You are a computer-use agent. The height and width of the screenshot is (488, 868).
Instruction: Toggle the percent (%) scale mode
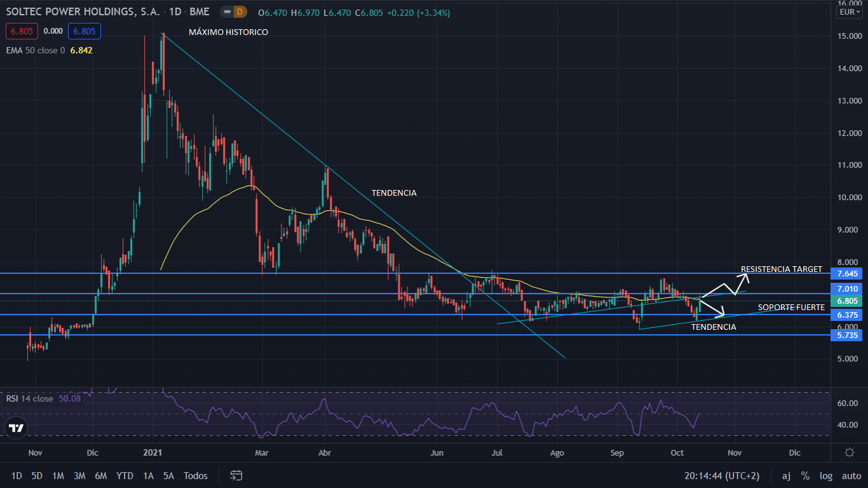pos(805,475)
